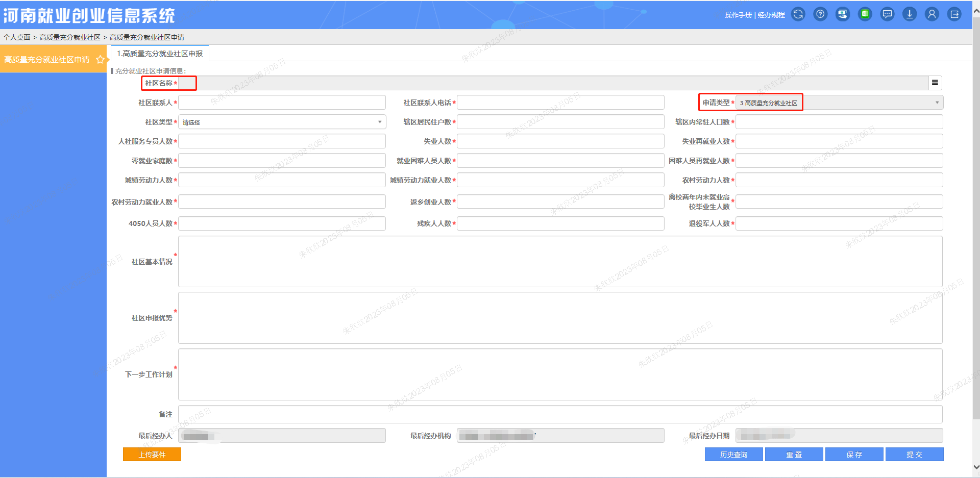Switch to the 1.高质量充分就业社区申报 tab
980x478 pixels.
pyautogui.click(x=159, y=53)
